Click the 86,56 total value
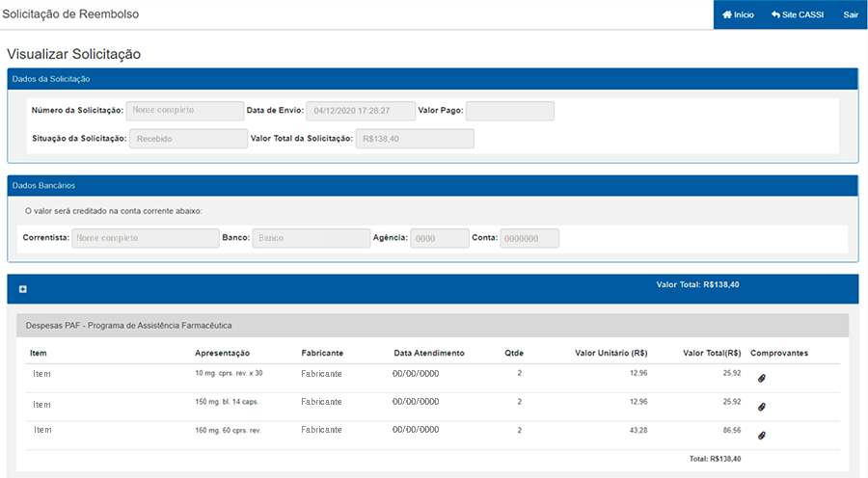Viewport: 868px width, 478px height. tap(732, 431)
